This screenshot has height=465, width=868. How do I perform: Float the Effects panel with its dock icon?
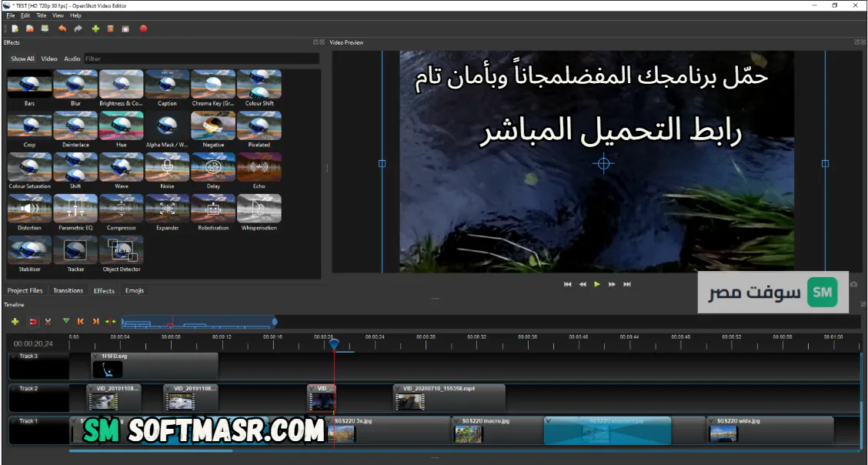[x=315, y=42]
